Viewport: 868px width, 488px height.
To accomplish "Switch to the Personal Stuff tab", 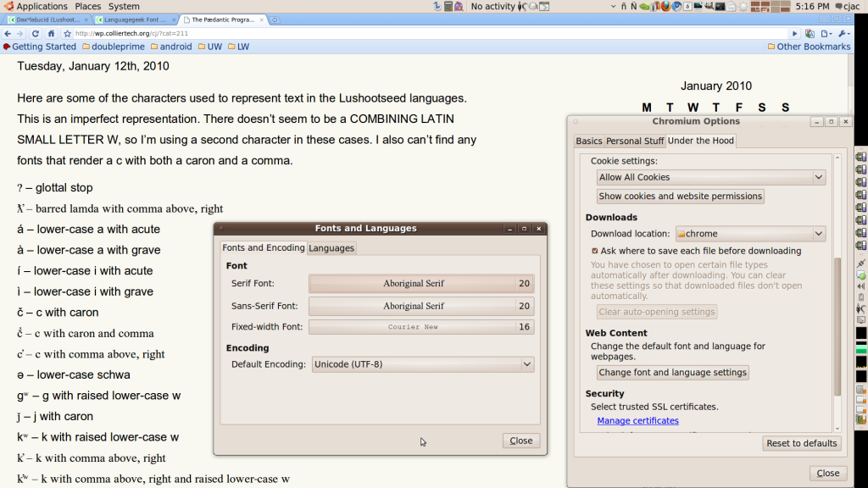I will coord(635,141).
